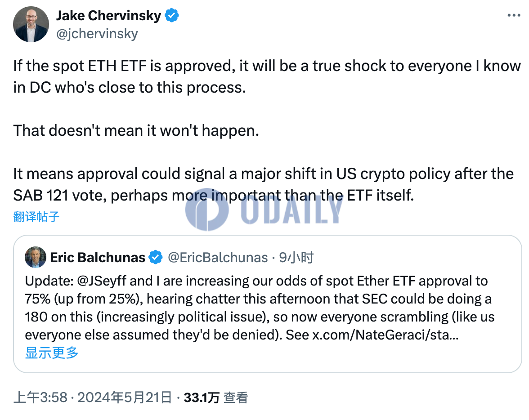Viewport: 529px width, 420px height.
Task: Click Eric Balchunas's verified badge
Action: [x=156, y=257]
